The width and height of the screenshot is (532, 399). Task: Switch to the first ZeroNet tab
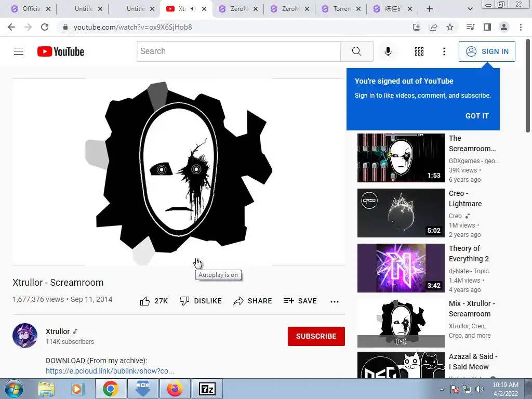pyautogui.click(x=237, y=9)
